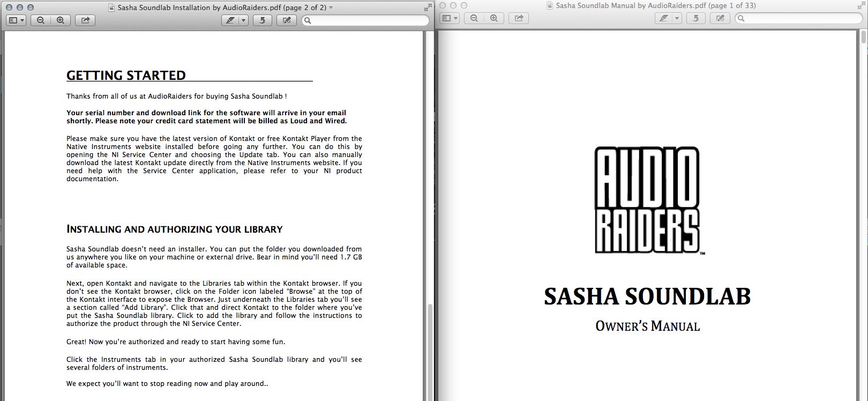Select the highlight pen in Manual PDF window
Screen dimensions: 868x401
663,18
